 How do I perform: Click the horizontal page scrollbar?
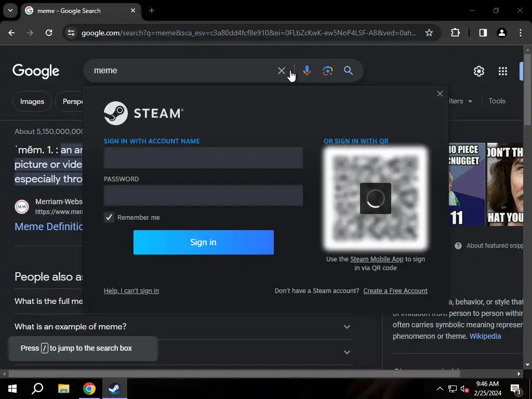pos(234,374)
